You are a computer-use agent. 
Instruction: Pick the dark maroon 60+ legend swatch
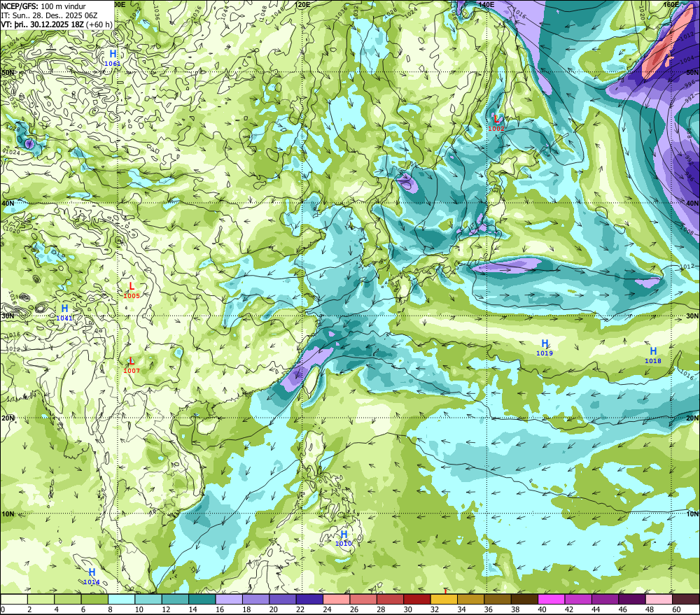click(x=686, y=599)
